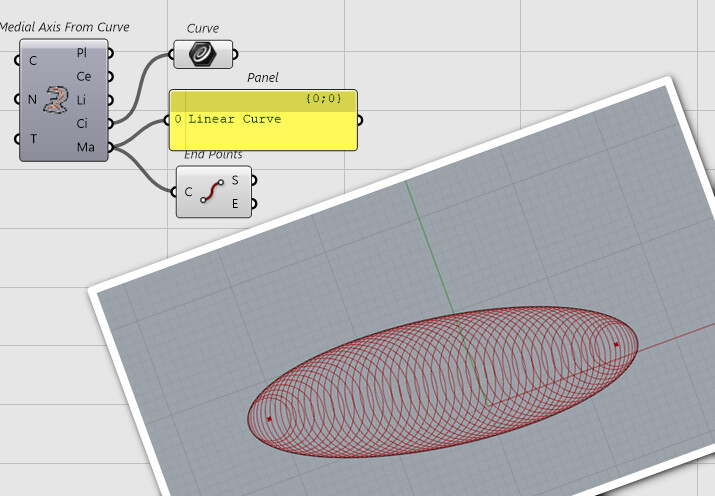Click the Pl output label
Screen dimensions: 715x496
(x=82, y=53)
